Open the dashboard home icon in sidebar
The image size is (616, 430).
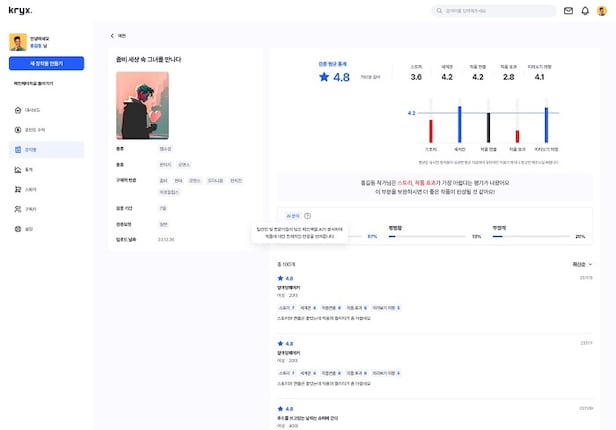(x=17, y=109)
